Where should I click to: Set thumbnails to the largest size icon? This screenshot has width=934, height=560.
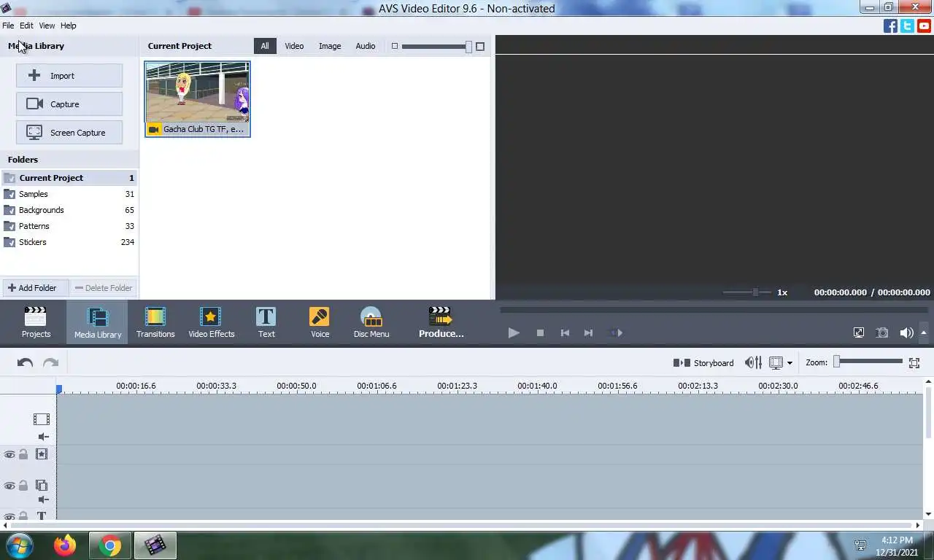pos(480,46)
